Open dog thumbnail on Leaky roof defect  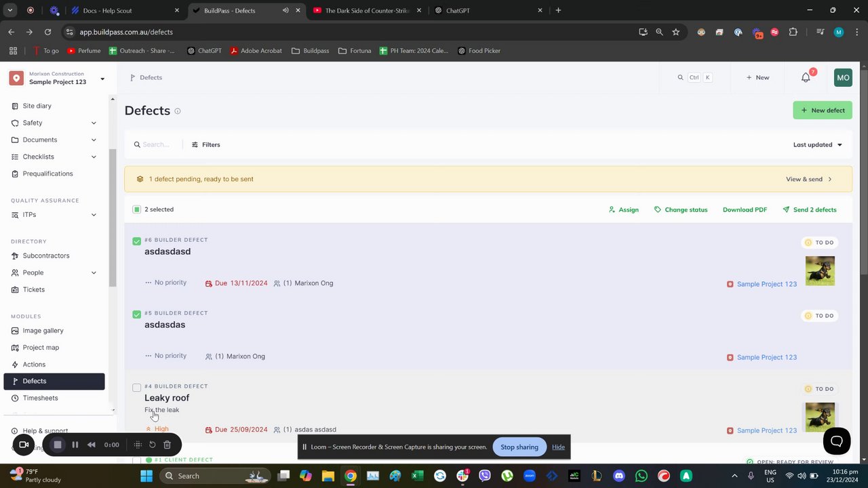pyautogui.click(x=820, y=417)
